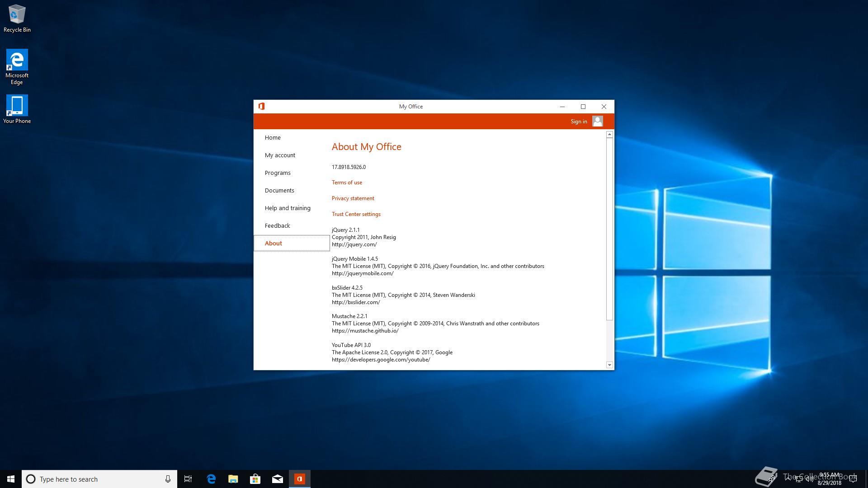
Task: Click the YouTube API 3.0 text
Action: (351, 345)
